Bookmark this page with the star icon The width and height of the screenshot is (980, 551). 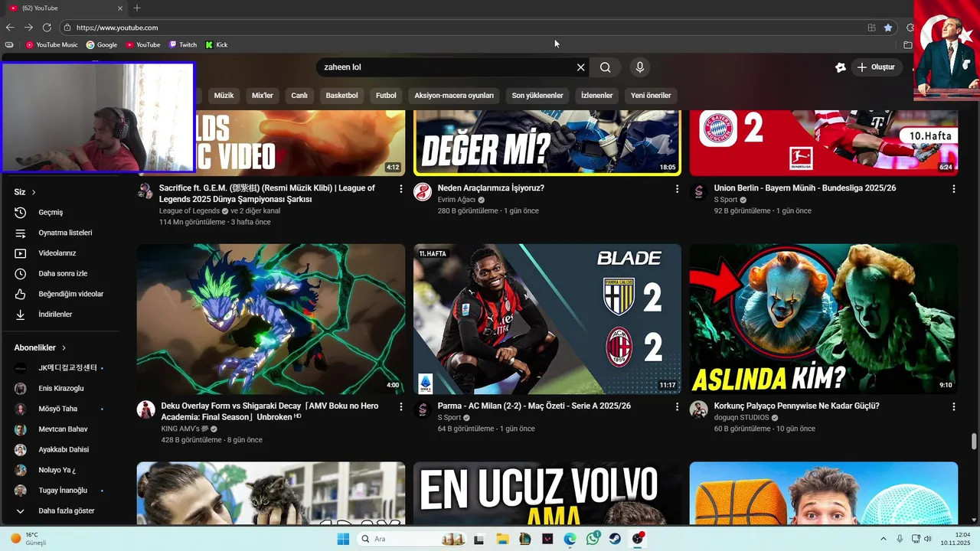888,28
